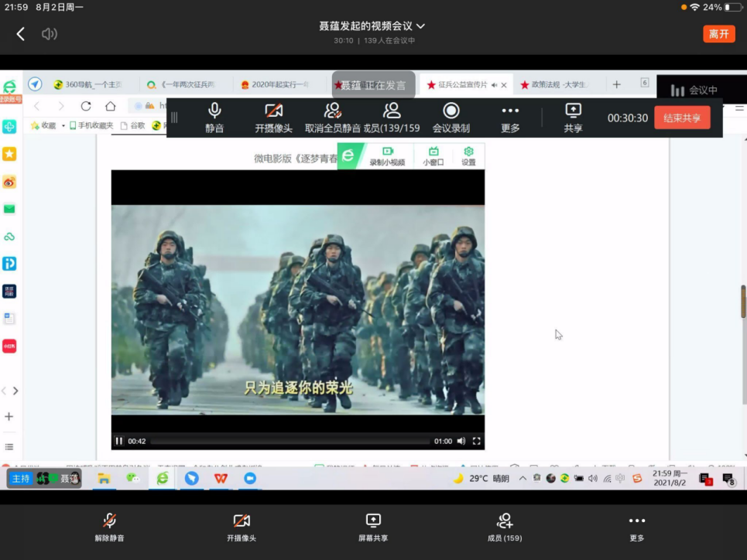Open 成员 (159) members list
The width and height of the screenshot is (747, 560).
(x=505, y=527)
